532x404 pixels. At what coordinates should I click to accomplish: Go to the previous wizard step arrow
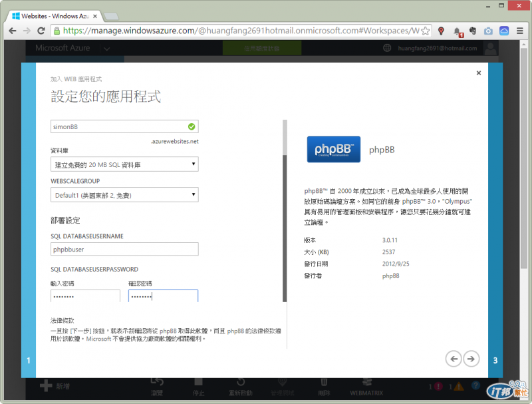(x=454, y=359)
